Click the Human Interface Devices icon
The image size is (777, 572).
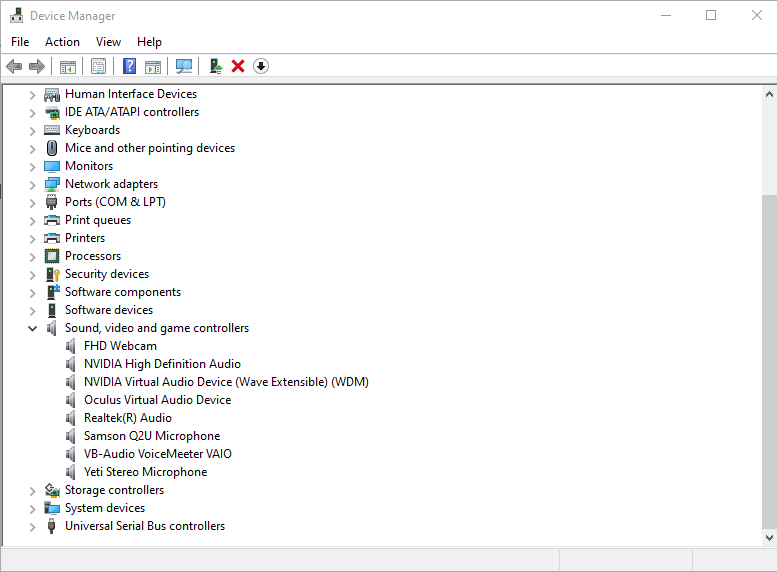(x=52, y=94)
